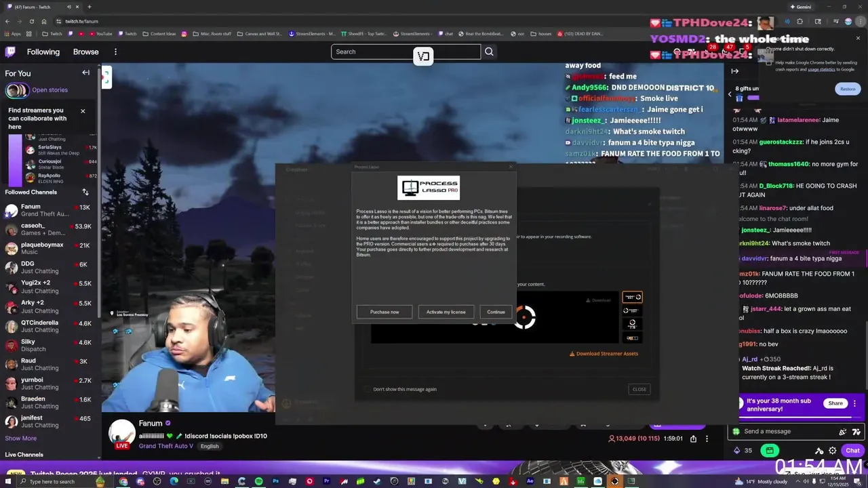
Task: Open stories via Open stories link
Action: pos(50,90)
